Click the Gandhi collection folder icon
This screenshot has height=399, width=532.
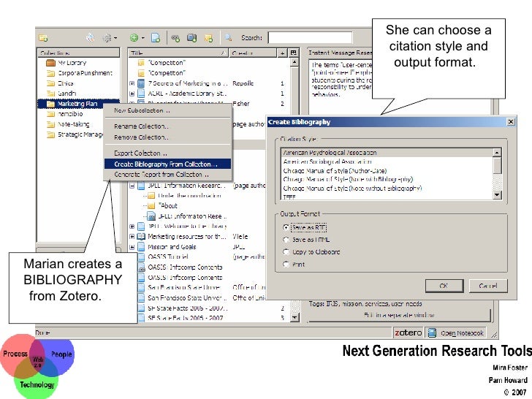coord(50,94)
